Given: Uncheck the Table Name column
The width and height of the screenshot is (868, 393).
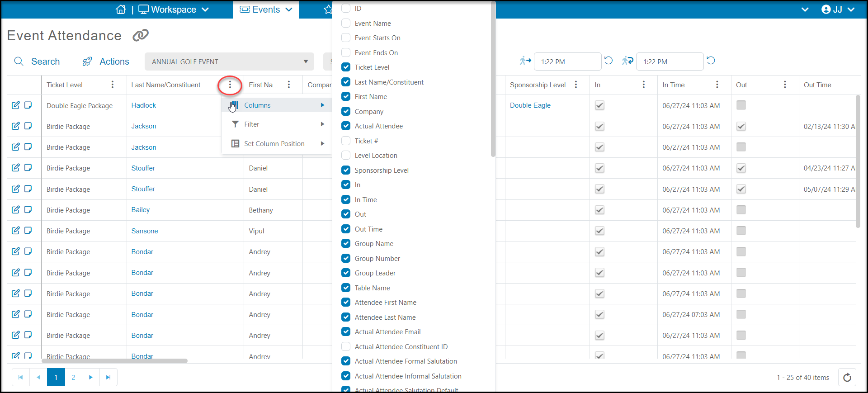Looking at the screenshot, I should pyautogui.click(x=346, y=288).
